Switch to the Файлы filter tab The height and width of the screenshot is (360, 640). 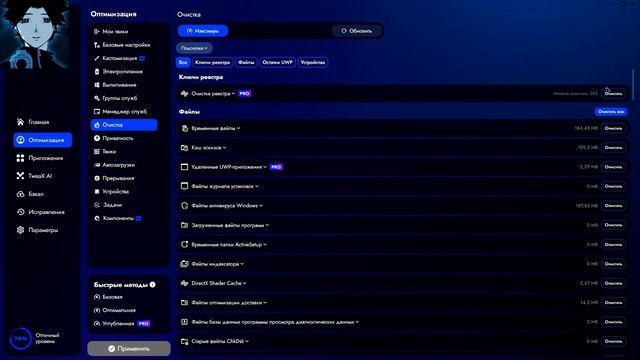(x=246, y=62)
